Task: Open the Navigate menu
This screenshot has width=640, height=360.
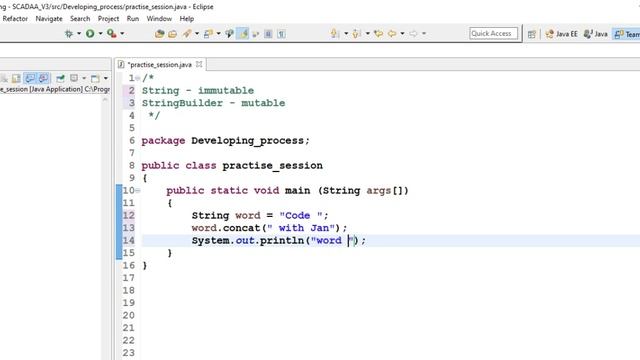Action: click(49, 19)
